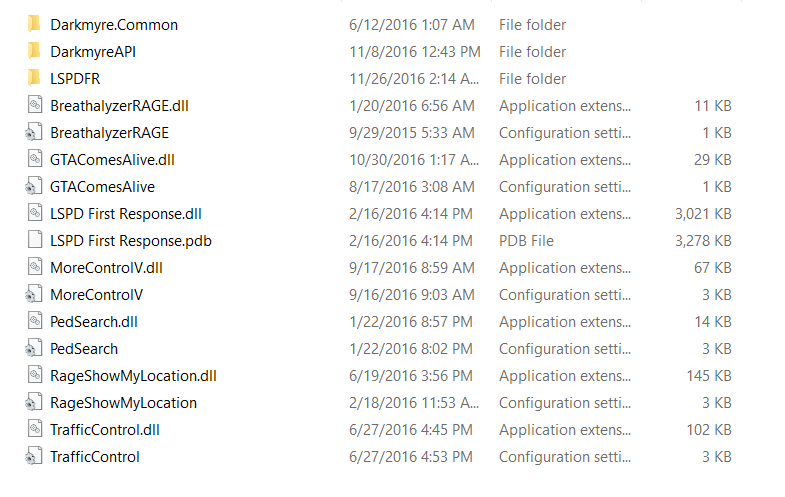Viewport: 785px width, 497px height.
Task: Click the Darkmyre.Common folder icon
Action: pos(34,24)
